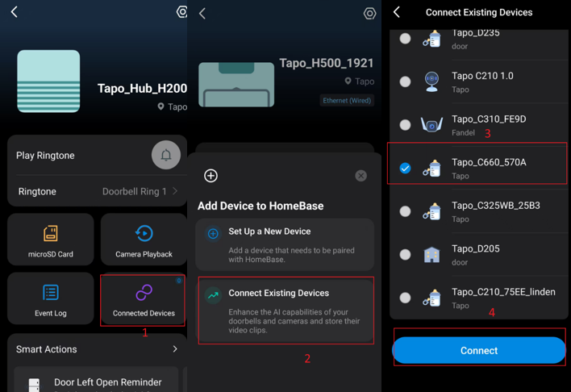
Task: Tap the Tapo_C310_FE9D camera icon
Action: click(x=432, y=124)
